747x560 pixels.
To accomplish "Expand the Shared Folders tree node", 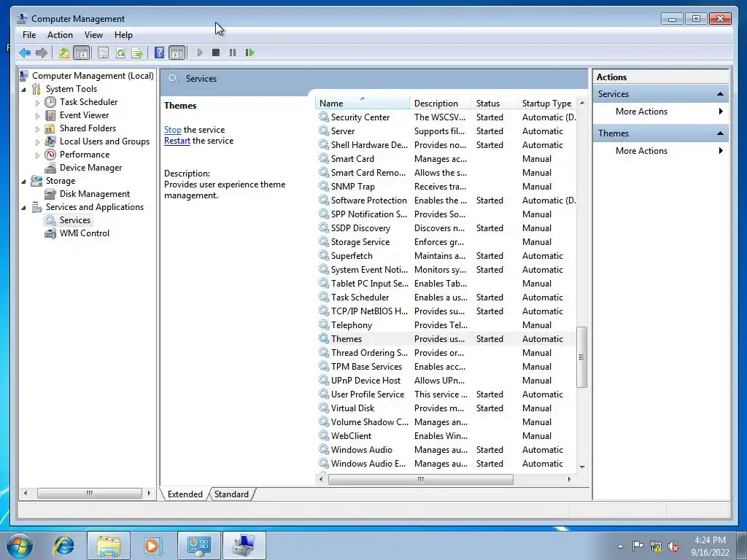I will tap(37, 128).
